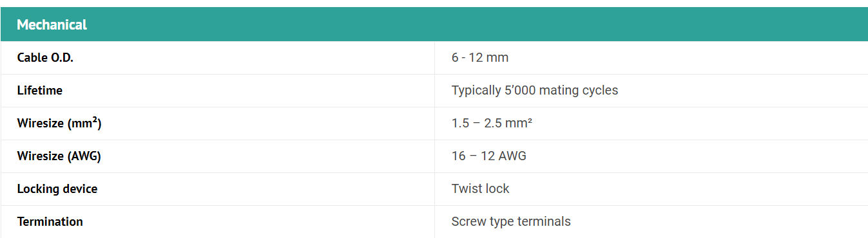Click the 1.5 – 2.5 mm² value

click(x=492, y=124)
